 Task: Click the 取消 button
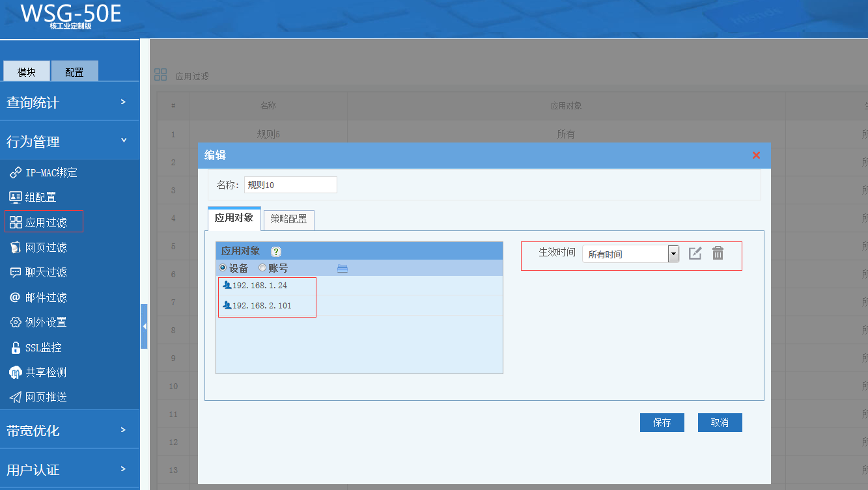(x=720, y=422)
